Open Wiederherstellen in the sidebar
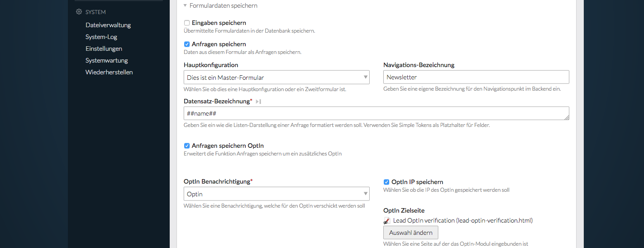Image resolution: width=644 pixels, height=248 pixels. [x=109, y=72]
